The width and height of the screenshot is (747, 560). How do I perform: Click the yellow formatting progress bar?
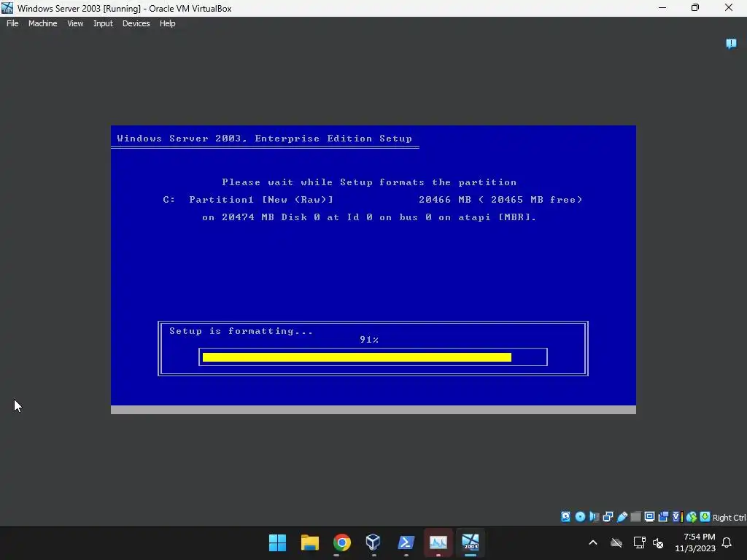point(357,357)
